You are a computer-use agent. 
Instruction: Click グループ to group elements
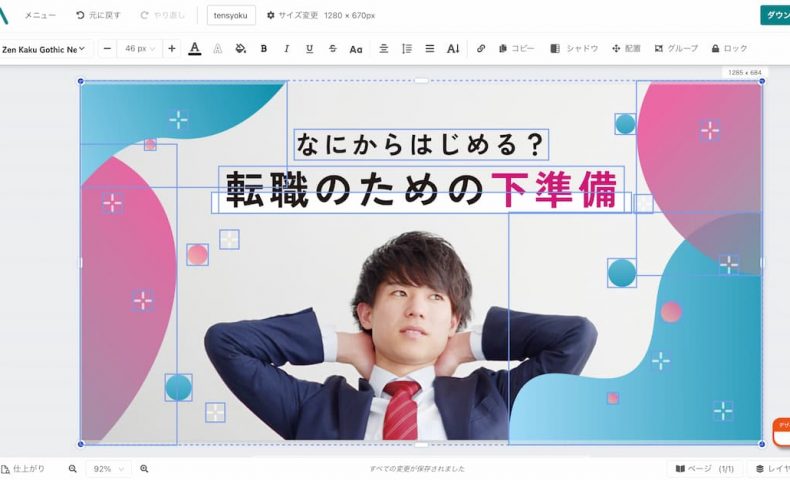[676, 49]
